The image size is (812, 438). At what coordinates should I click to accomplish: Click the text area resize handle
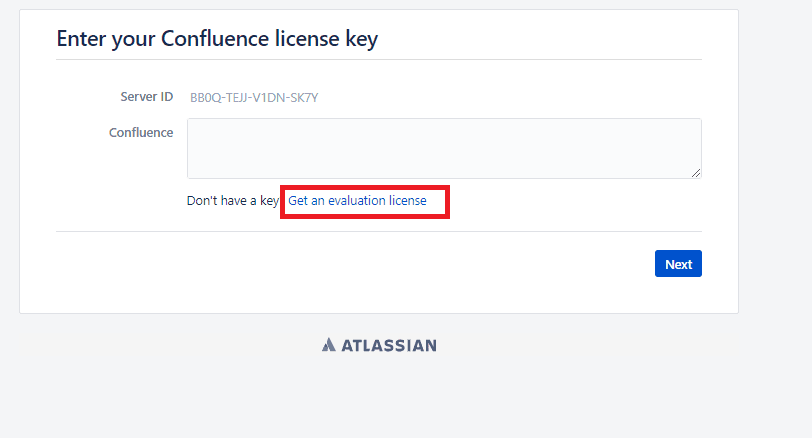point(695,172)
